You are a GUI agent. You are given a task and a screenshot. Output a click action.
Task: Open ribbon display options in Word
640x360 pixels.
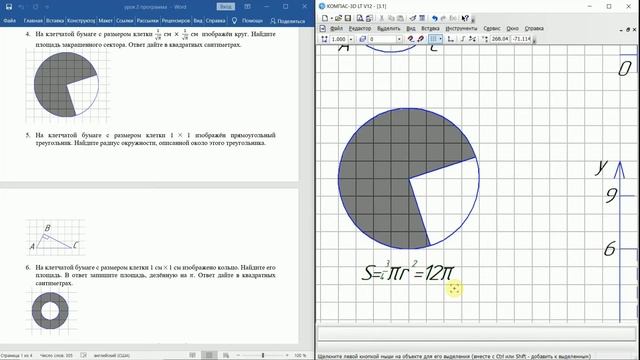click(x=247, y=7)
